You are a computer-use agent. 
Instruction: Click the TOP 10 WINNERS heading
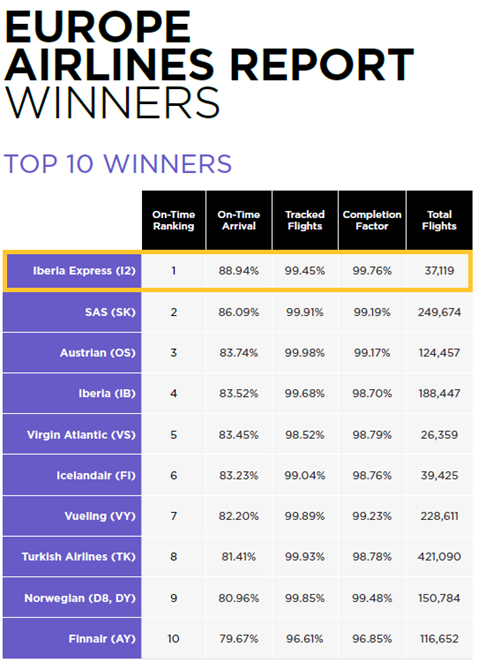(118, 164)
